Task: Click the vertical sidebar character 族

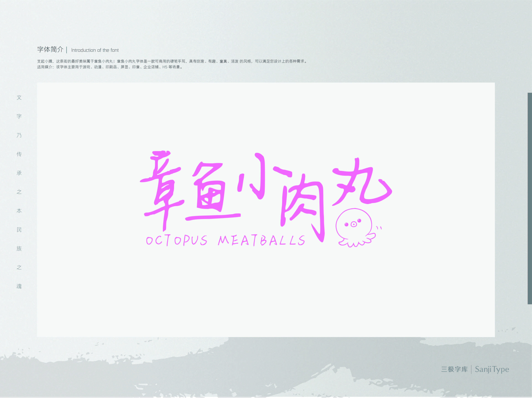Action: coord(19,248)
